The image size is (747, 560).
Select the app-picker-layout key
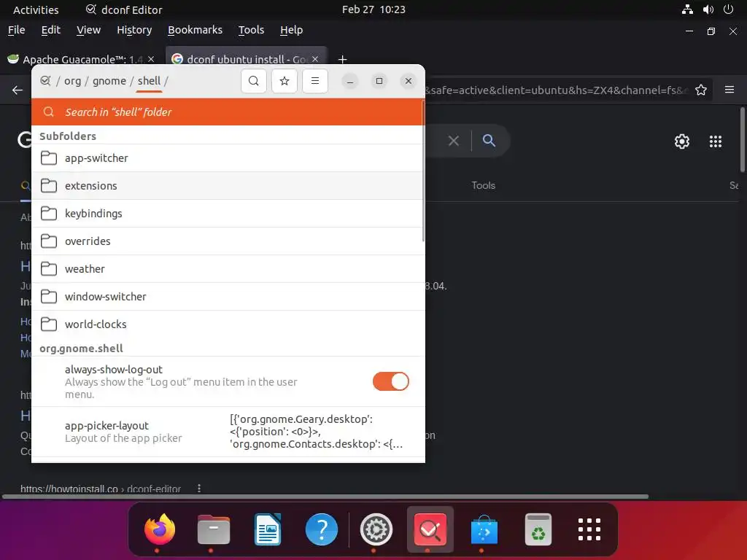pyautogui.click(x=228, y=432)
